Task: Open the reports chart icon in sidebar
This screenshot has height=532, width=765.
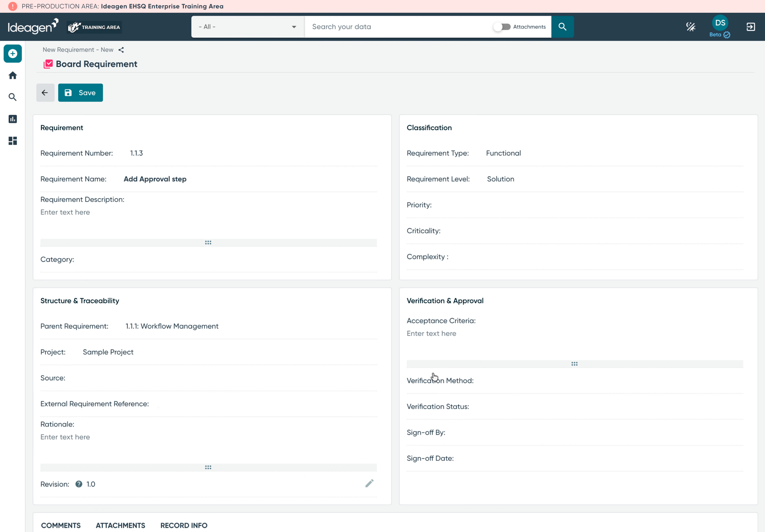Action: pos(13,119)
